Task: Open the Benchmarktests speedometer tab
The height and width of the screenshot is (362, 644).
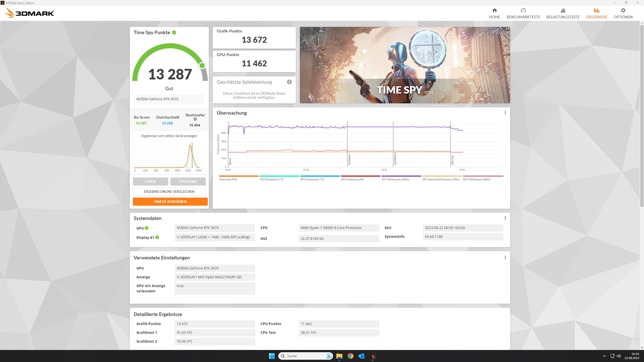Action: [523, 11]
